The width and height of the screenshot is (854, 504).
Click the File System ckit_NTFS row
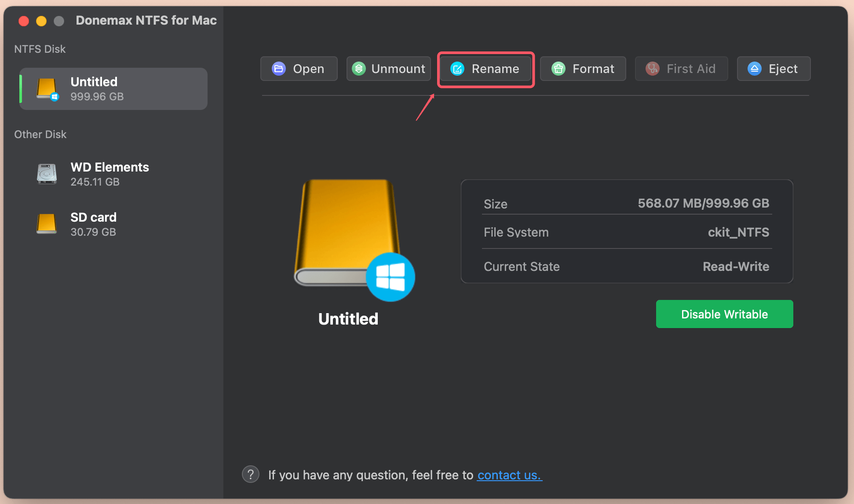[626, 232]
